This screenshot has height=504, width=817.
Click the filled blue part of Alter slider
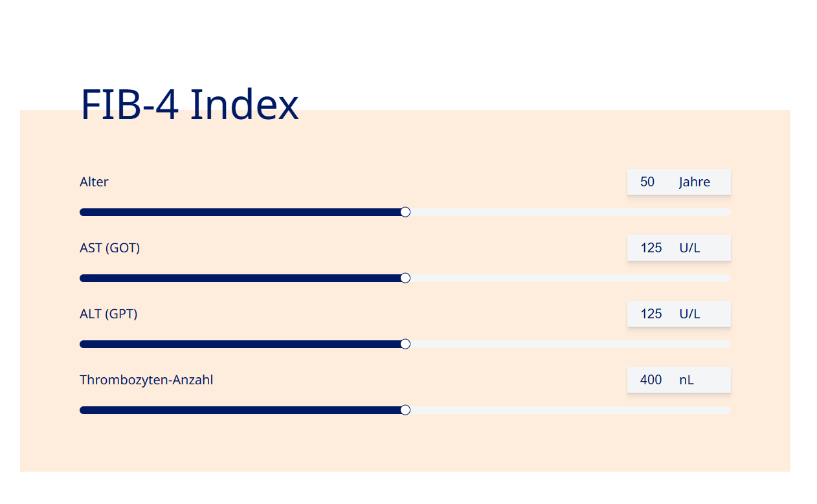(x=240, y=212)
